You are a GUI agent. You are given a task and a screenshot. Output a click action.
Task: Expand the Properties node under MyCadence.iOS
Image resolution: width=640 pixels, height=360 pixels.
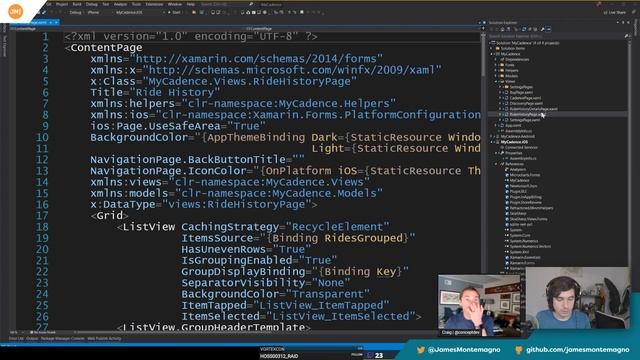click(x=496, y=153)
